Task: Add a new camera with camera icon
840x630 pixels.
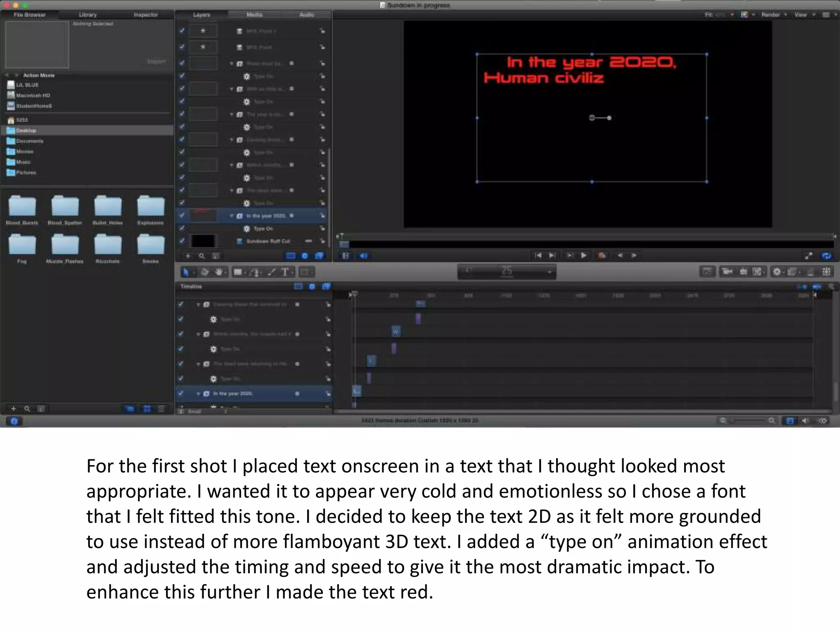Action: pyautogui.click(x=727, y=272)
